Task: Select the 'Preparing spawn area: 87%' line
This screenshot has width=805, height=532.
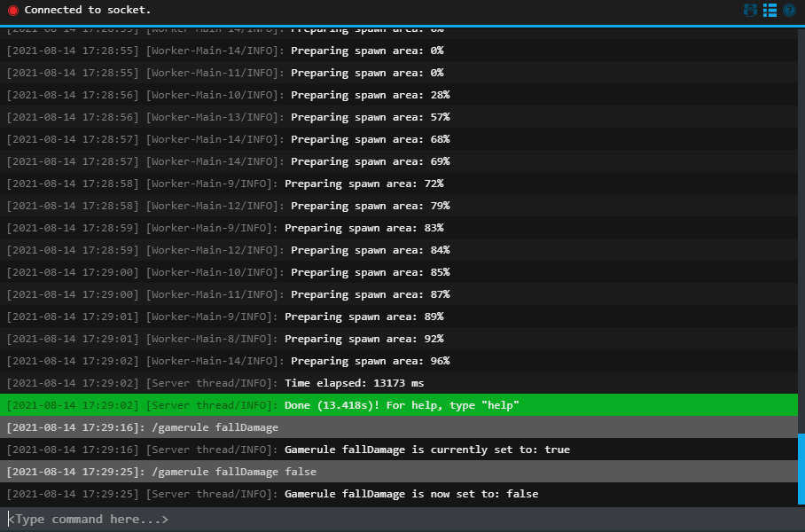Action: tap(399, 294)
